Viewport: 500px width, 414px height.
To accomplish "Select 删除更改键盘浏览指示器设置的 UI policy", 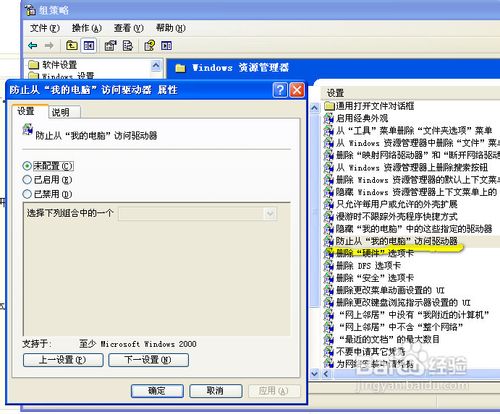I will [x=403, y=302].
